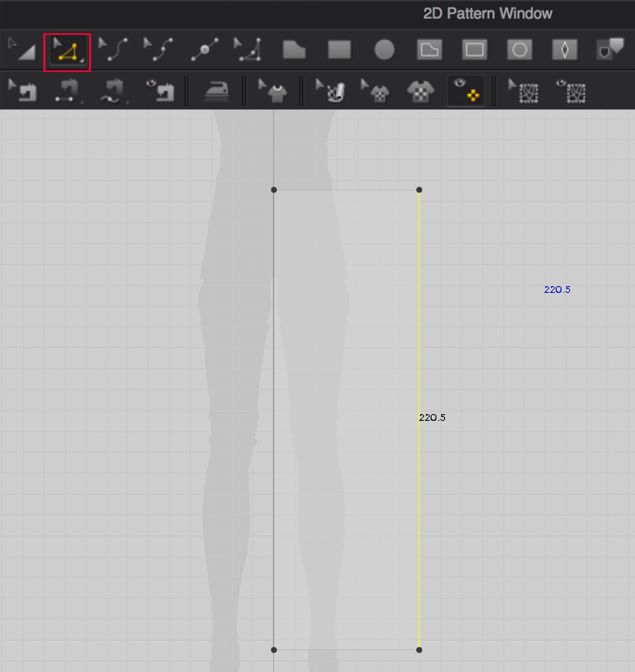Viewport: 635px width, 672px height.
Task: Select the solid Rectangle pattern tool
Action: [339, 50]
